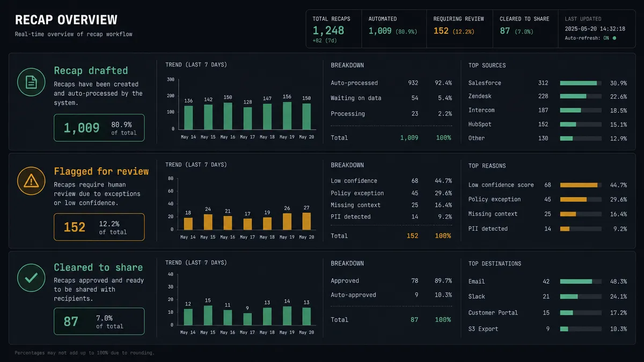
Task: Open the Automated 1,009 stat
Action: point(394,29)
